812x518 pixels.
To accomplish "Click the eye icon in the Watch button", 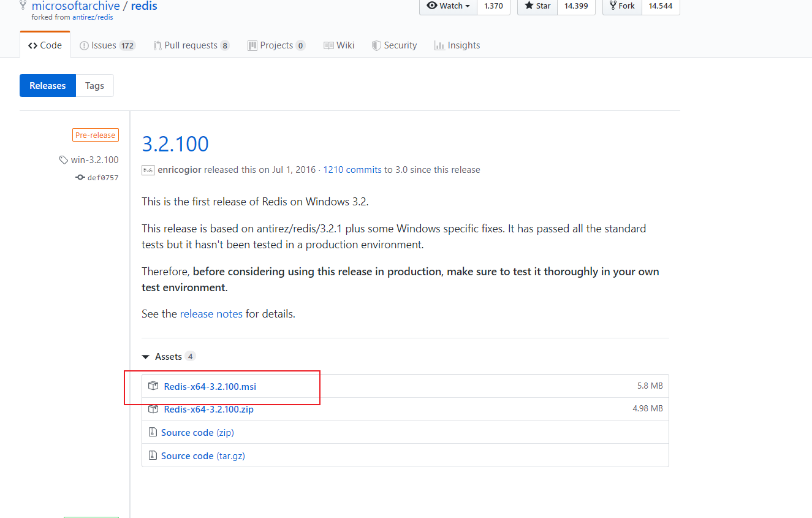I will pos(431,6).
